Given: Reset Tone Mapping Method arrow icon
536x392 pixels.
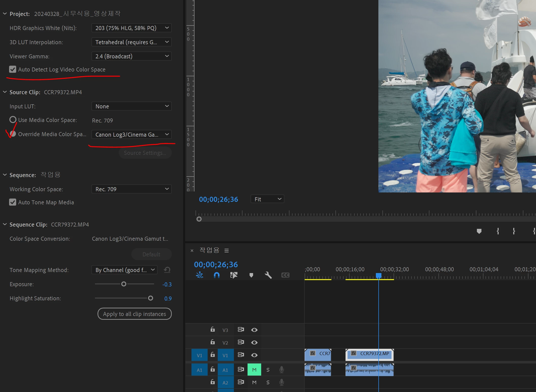Looking at the screenshot, I should pos(167,270).
